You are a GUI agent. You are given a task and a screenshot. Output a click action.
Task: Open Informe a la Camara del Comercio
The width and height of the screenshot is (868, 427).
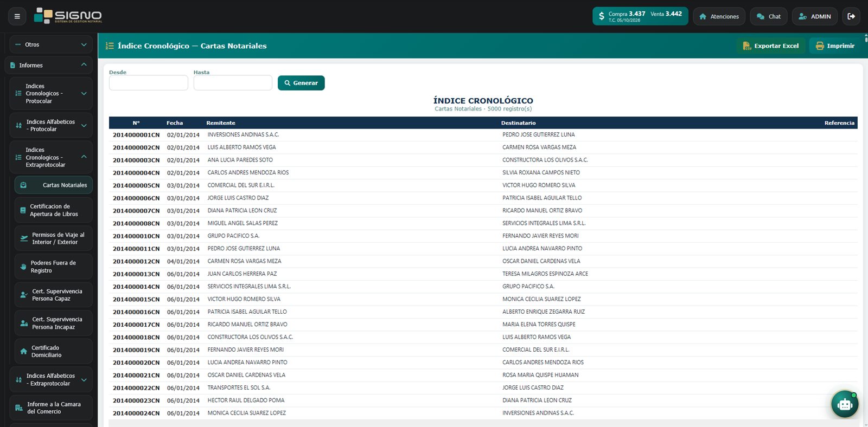coord(51,408)
